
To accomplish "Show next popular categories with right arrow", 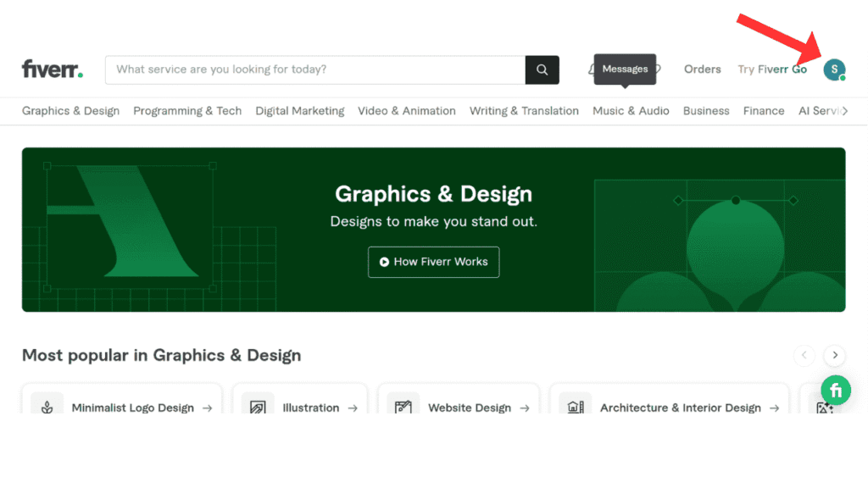I will [x=835, y=355].
